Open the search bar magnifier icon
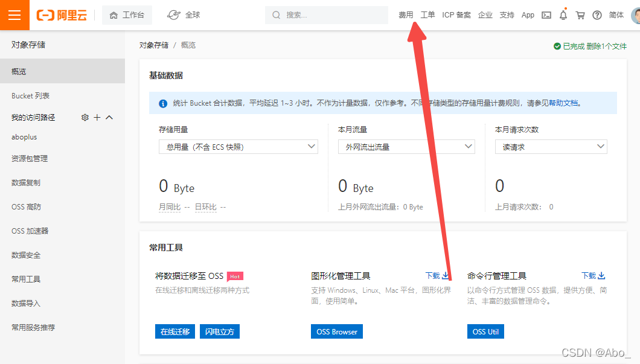The height and width of the screenshot is (364, 640). [276, 14]
